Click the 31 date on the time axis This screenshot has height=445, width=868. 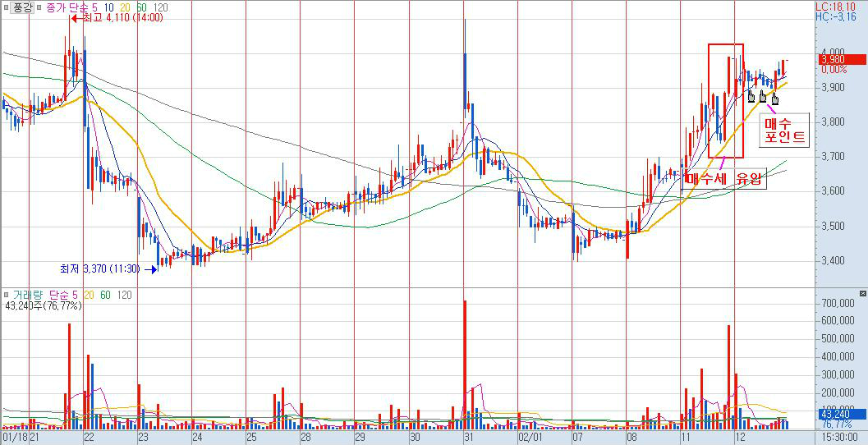pyautogui.click(x=469, y=438)
